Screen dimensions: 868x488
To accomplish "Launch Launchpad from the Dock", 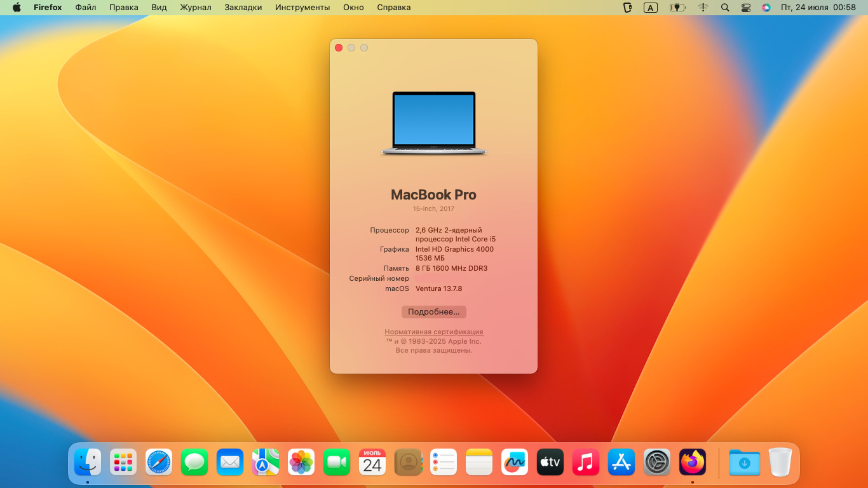I will coord(123,462).
